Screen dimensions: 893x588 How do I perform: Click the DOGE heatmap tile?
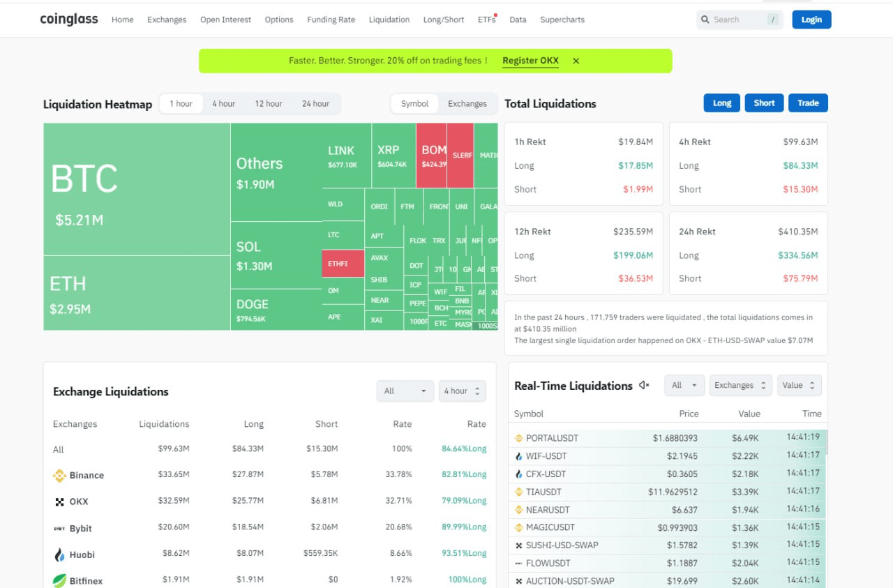(x=276, y=310)
